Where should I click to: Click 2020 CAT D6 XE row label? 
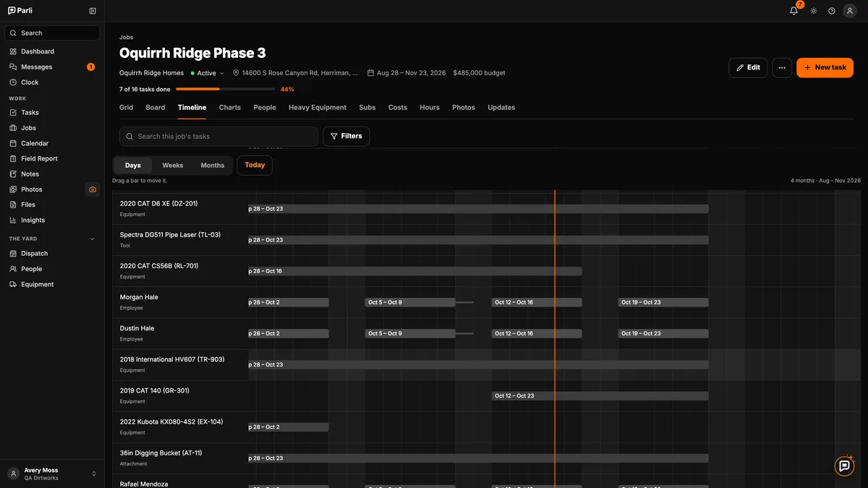158,203
